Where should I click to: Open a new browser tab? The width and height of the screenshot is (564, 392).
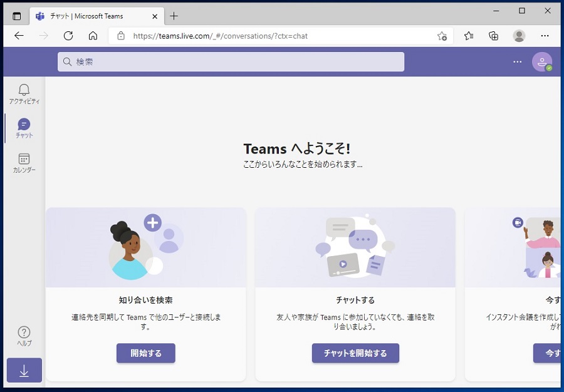(x=174, y=16)
